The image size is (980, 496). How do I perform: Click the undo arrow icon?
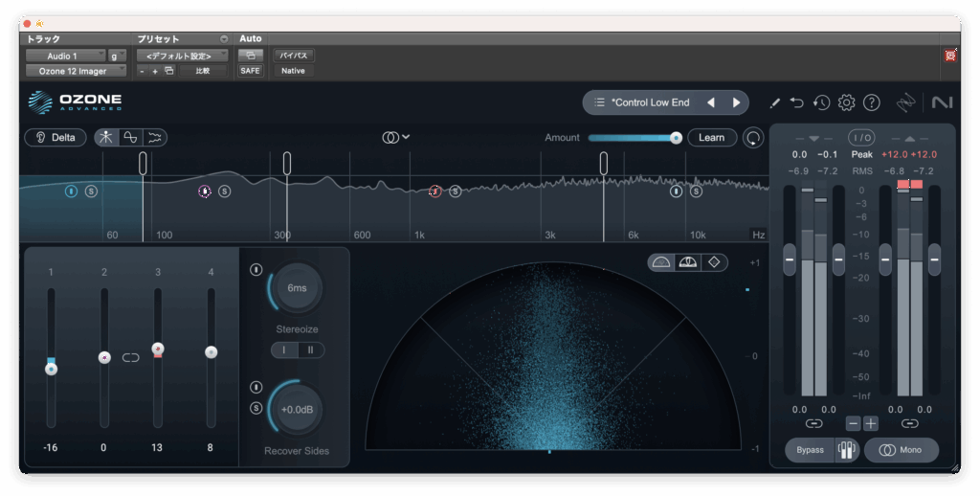(797, 102)
